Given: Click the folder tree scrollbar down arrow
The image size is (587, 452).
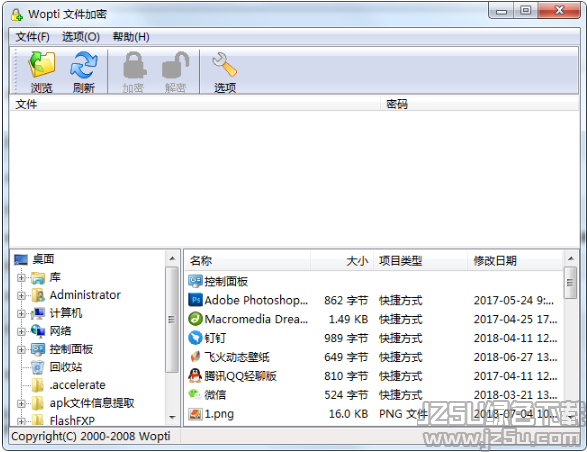Looking at the screenshot, I should [x=172, y=417].
